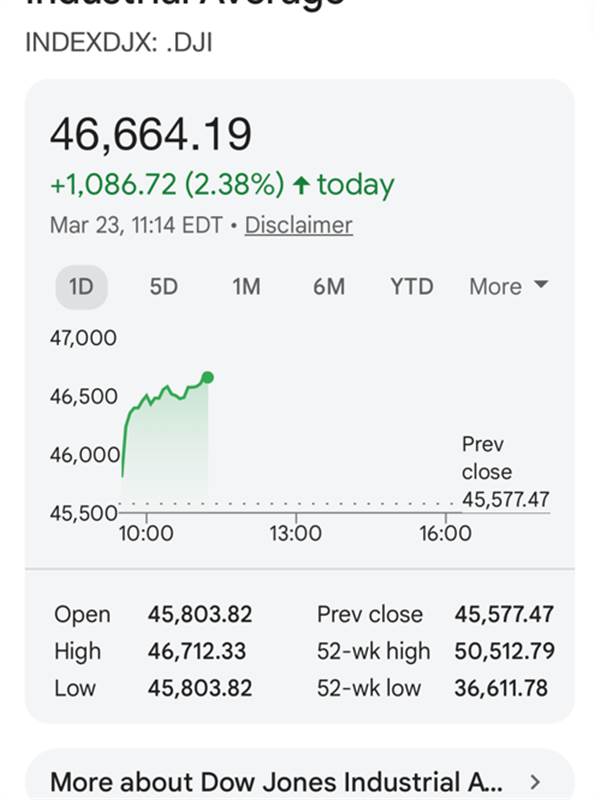The image size is (600, 800).
Task: Switch to the 6M chart view
Action: (x=329, y=287)
